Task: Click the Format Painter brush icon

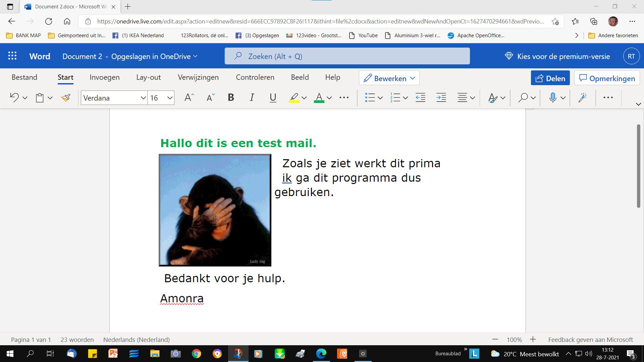Action: coord(66,98)
